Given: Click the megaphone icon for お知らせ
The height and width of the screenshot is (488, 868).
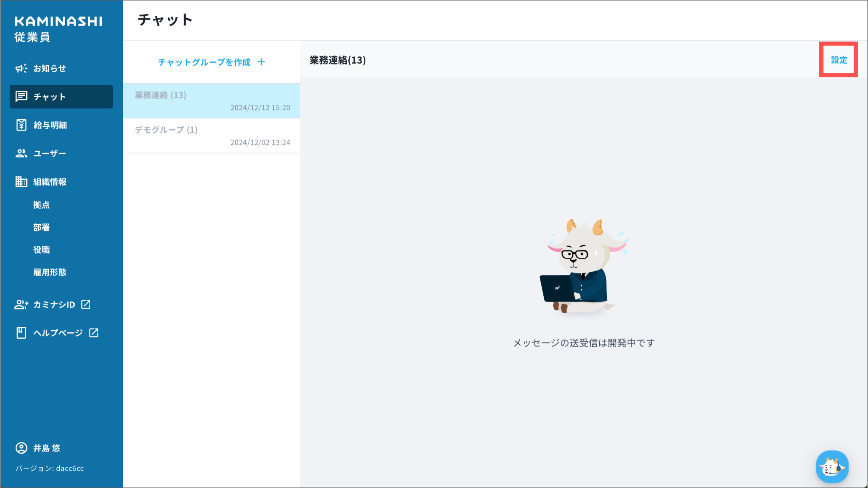Looking at the screenshot, I should [x=21, y=68].
